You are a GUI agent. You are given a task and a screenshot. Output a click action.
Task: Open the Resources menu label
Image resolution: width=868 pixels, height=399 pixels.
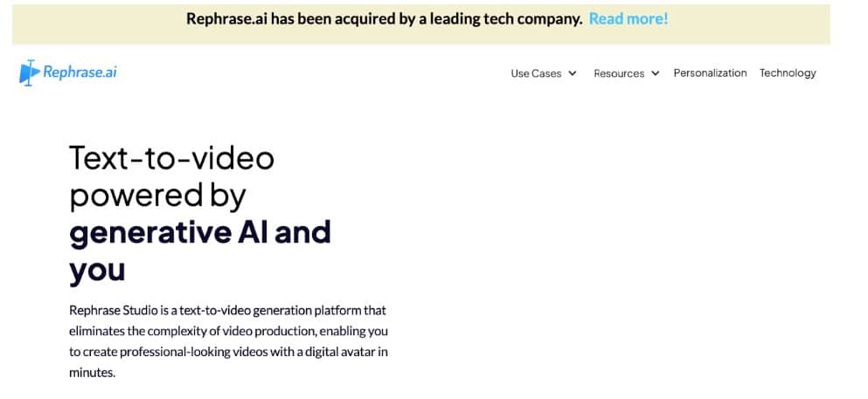point(619,73)
